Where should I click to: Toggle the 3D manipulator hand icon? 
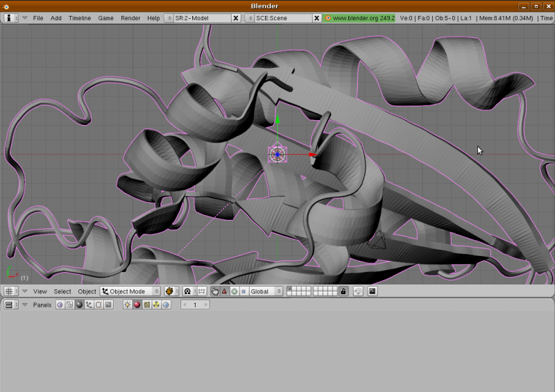click(x=215, y=291)
